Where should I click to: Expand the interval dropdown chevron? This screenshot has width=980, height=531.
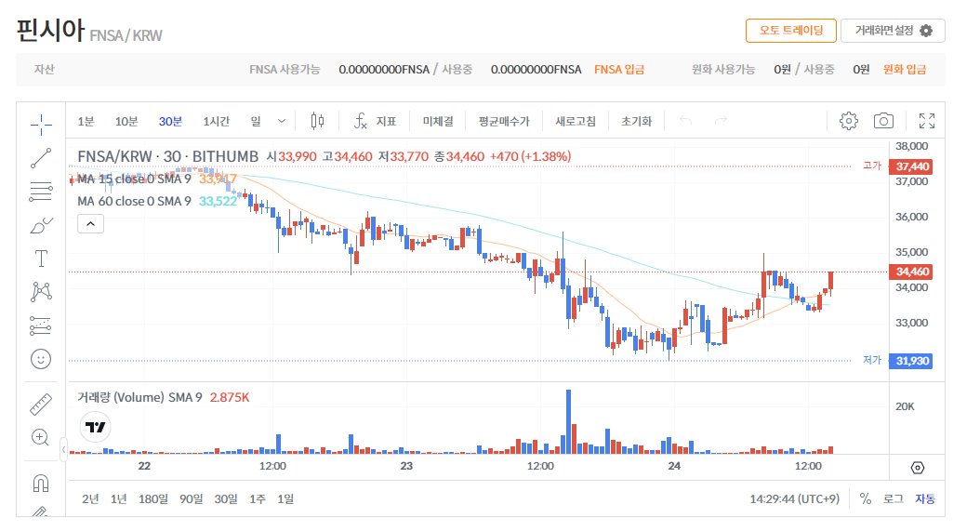pyautogui.click(x=281, y=121)
